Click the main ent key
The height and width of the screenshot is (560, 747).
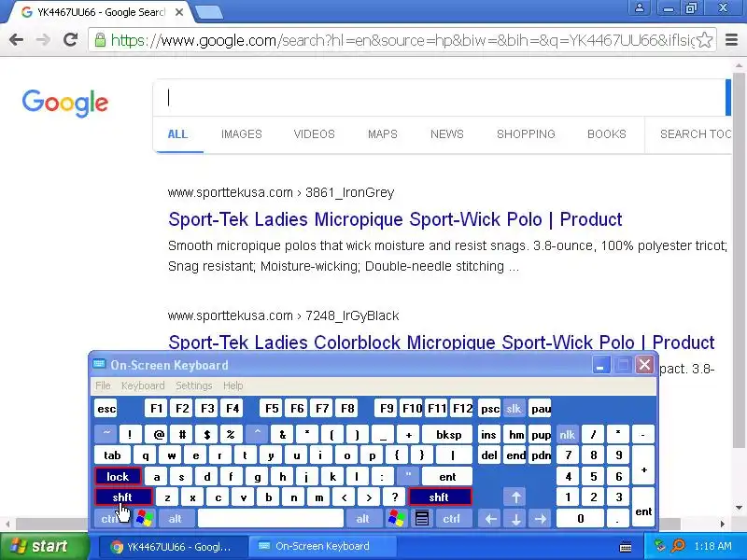pos(447,476)
